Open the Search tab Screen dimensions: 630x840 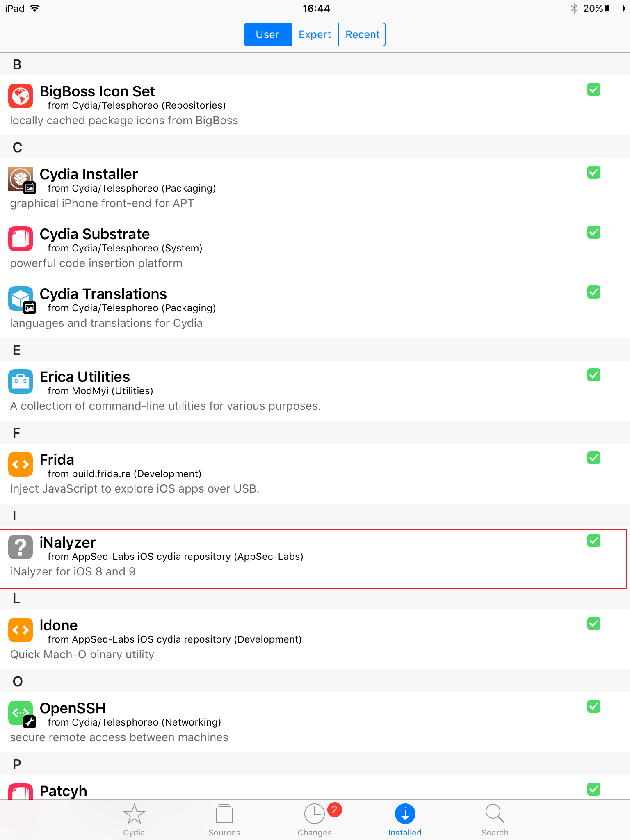(x=495, y=819)
